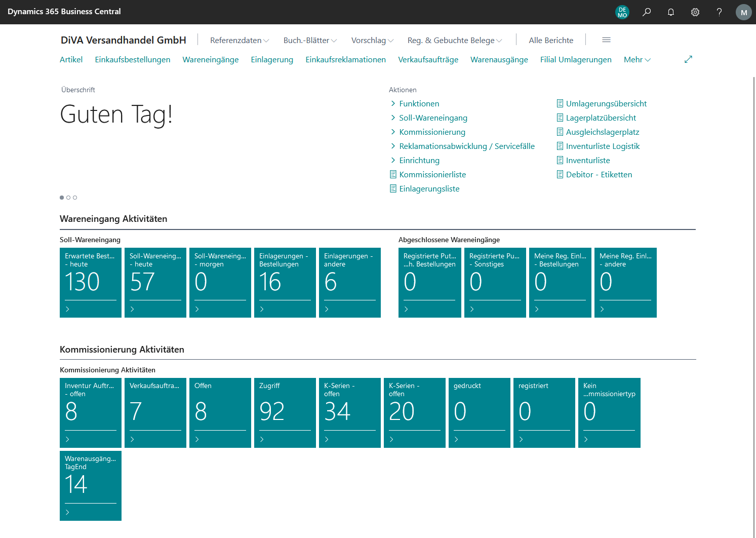Open Einlagerungen - andere tile showing 6
The width and height of the screenshot is (756, 538).
coord(350,283)
